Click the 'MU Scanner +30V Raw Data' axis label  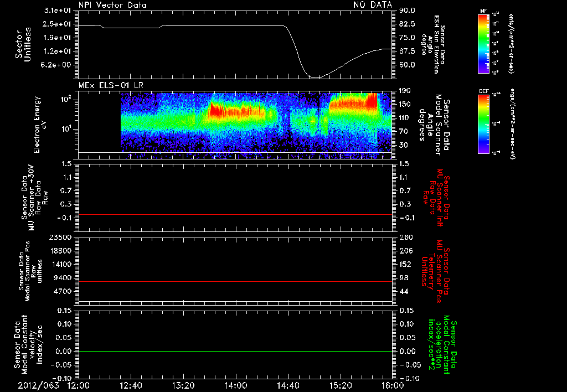tap(34, 198)
